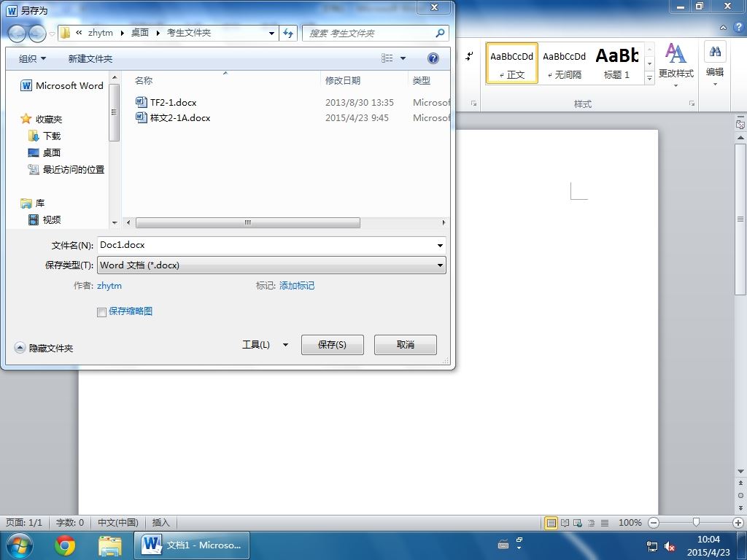Expand styles gallery More arrow
Screen dimensions: 747x560
tap(649, 78)
